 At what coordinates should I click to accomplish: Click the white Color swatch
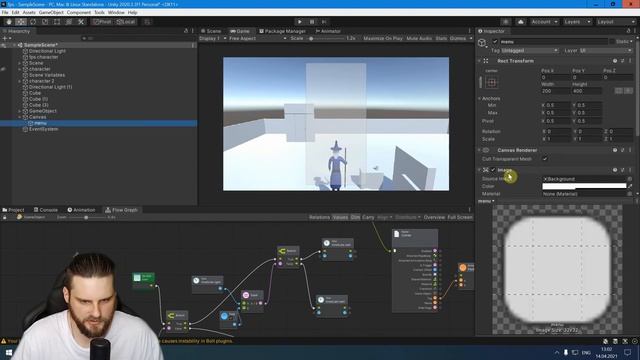click(584, 186)
